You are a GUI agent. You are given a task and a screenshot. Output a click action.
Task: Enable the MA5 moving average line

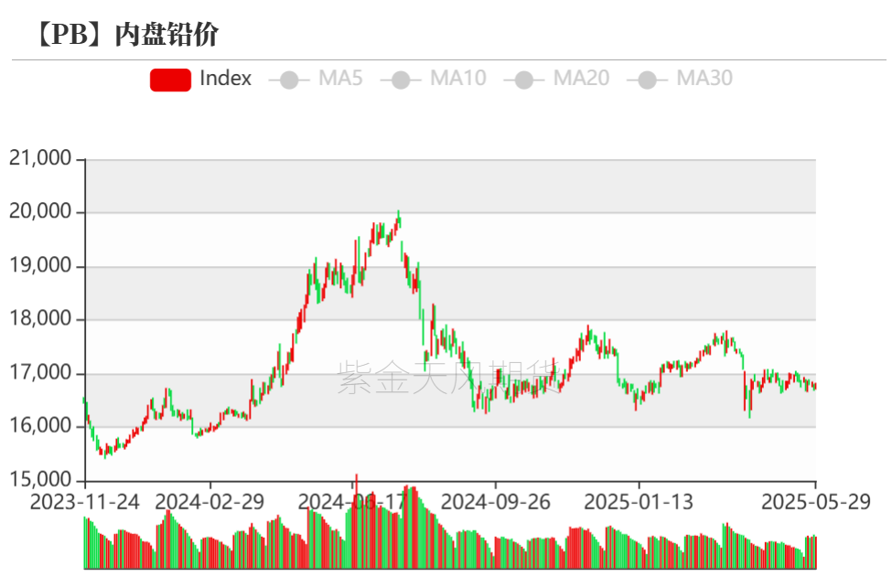[x=315, y=79]
